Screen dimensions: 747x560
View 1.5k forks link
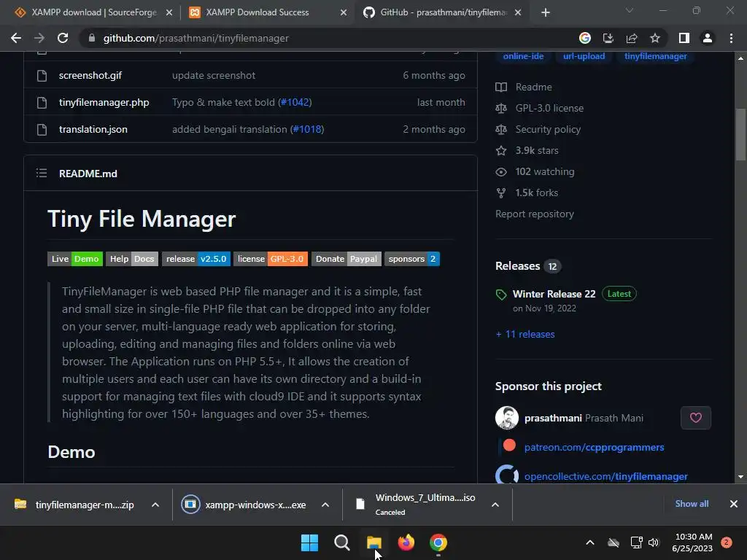[536, 192]
